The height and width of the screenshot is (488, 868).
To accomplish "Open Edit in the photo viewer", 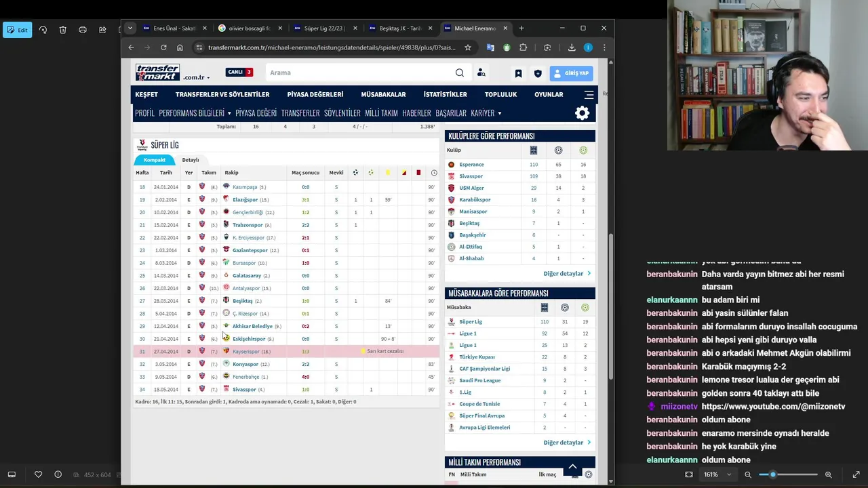I will 18,30.
